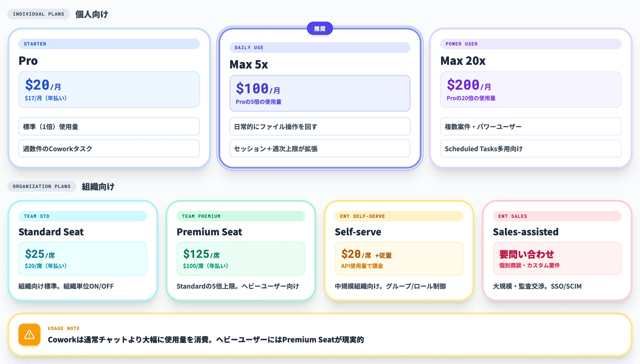640x364 pixels.
Task: Click the 複数案件・パワーユーザー row
Action: click(531, 126)
